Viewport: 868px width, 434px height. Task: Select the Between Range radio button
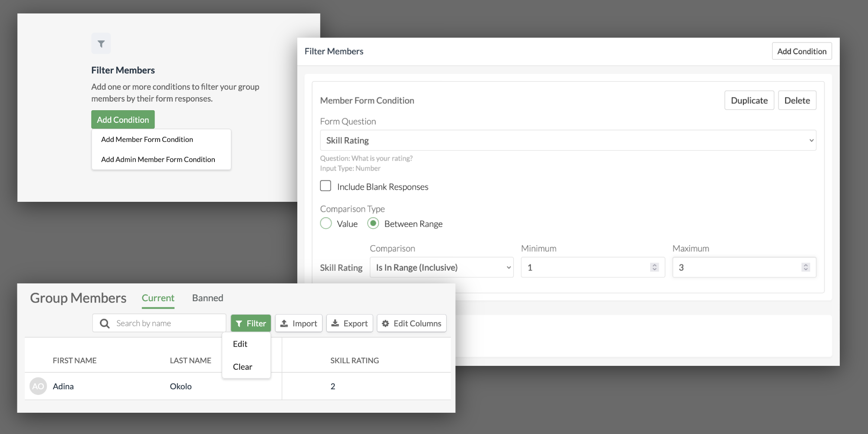[x=373, y=224]
